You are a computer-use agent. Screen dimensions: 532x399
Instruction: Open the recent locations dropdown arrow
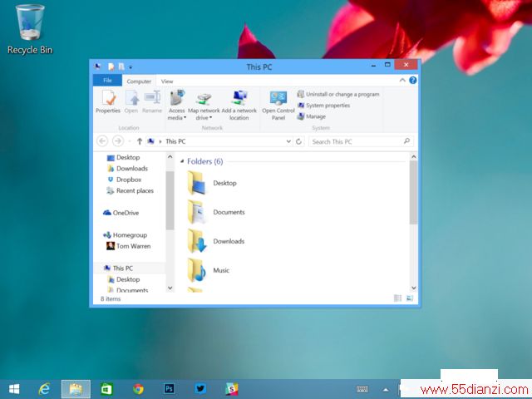pyautogui.click(x=130, y=141)
